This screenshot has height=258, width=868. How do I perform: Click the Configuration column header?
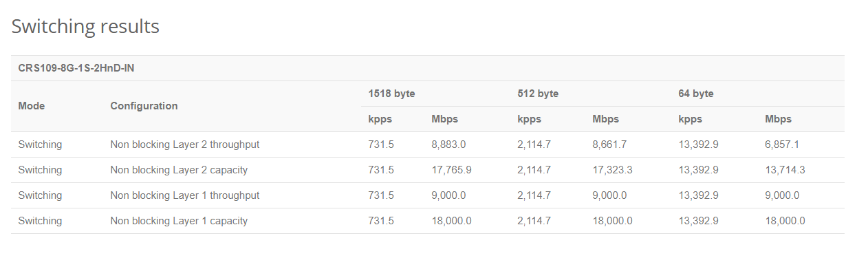point(144,106)
